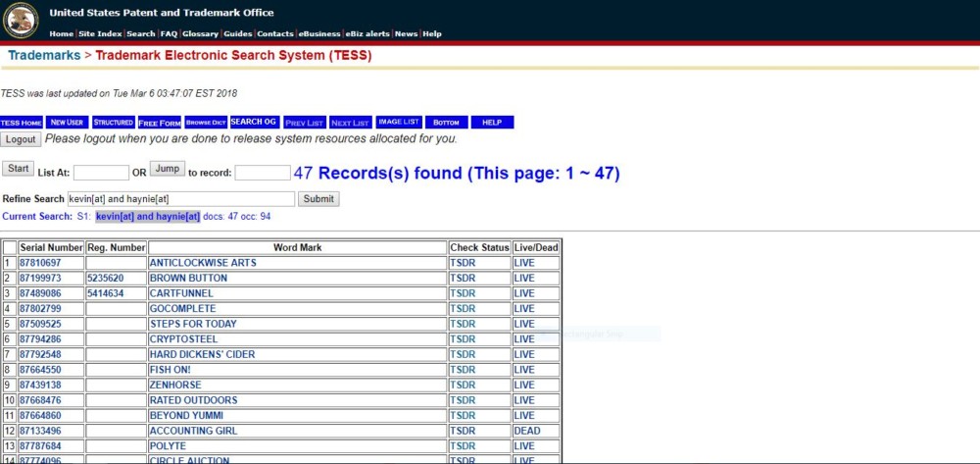980x464 pixels.
Task: Jump to Bottom of the page
Action: [446, 123]
